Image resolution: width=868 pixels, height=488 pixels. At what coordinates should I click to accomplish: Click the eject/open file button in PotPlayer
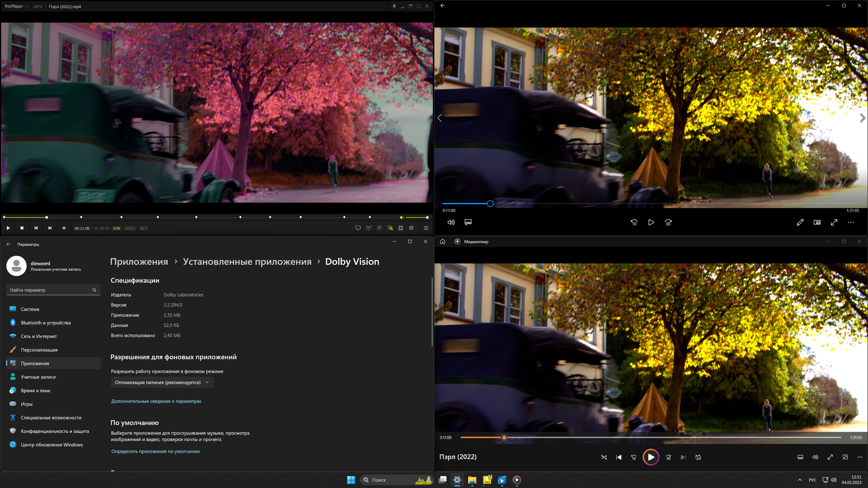64,228
